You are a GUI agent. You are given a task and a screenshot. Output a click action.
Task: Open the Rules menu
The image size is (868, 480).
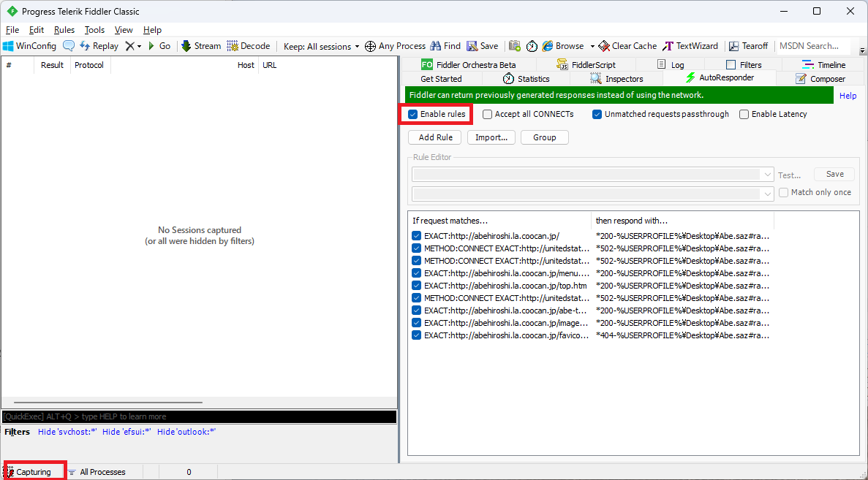pyautogui.click(x=64, y=30)
